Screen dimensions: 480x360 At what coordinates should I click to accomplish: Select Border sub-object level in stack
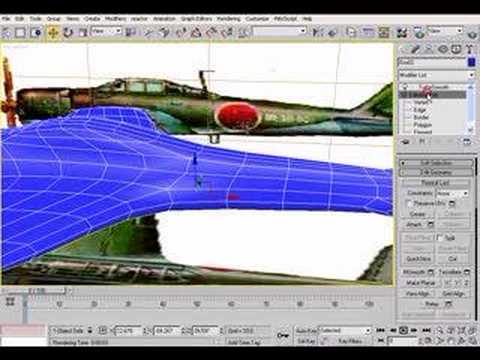421,117
